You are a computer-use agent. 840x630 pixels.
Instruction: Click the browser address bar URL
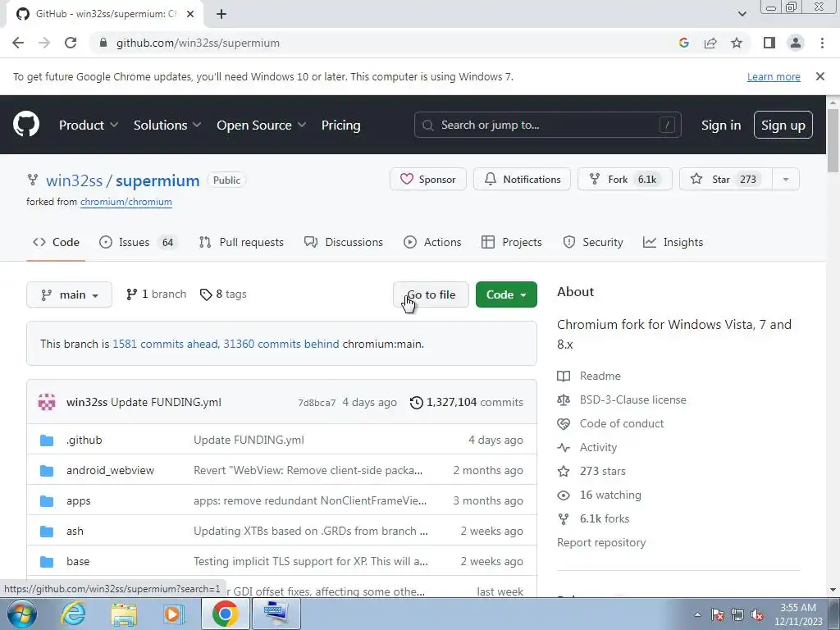pyautogui.click(x=198, y=43)
